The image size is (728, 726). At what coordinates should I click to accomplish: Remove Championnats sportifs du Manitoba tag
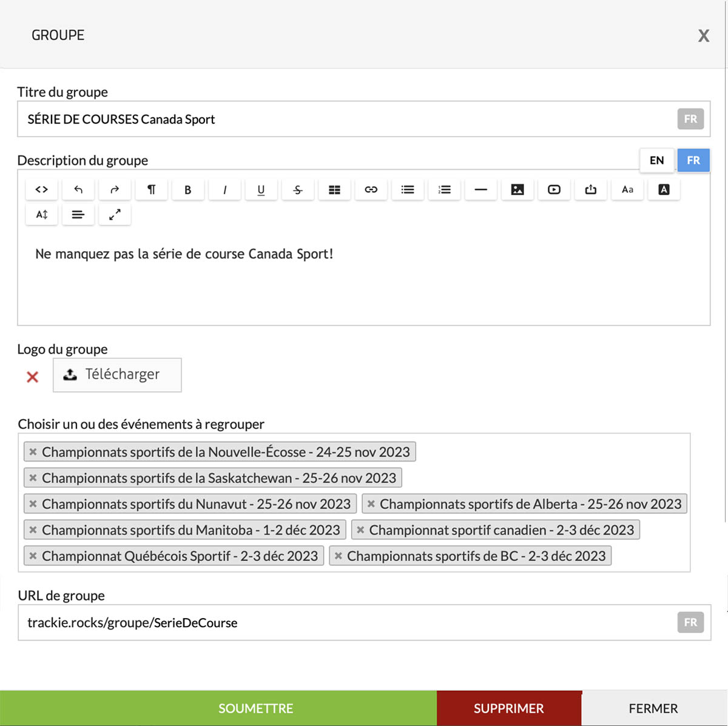pyautogui.click(x=33, y=530)
